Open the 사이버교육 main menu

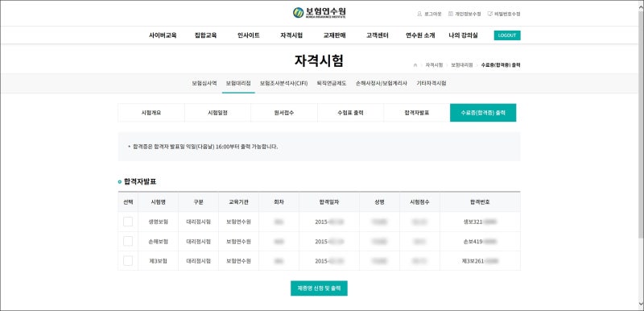click(x=163, y=35)
